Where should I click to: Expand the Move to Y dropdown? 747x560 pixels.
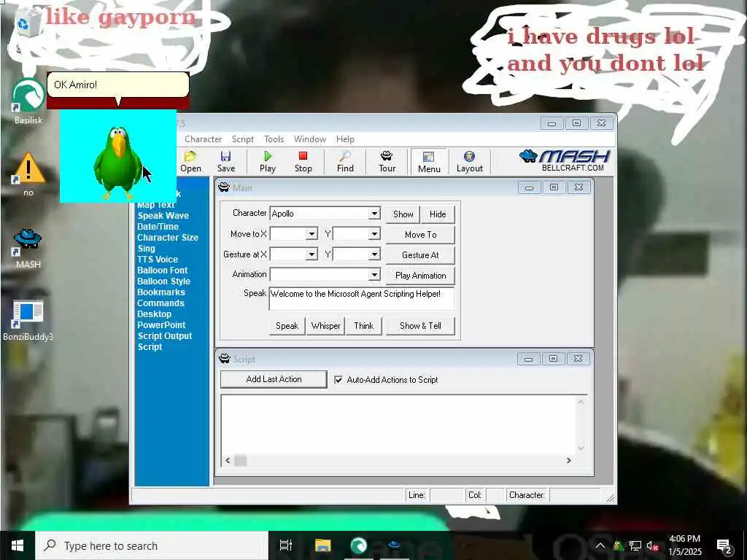(374, 234)
